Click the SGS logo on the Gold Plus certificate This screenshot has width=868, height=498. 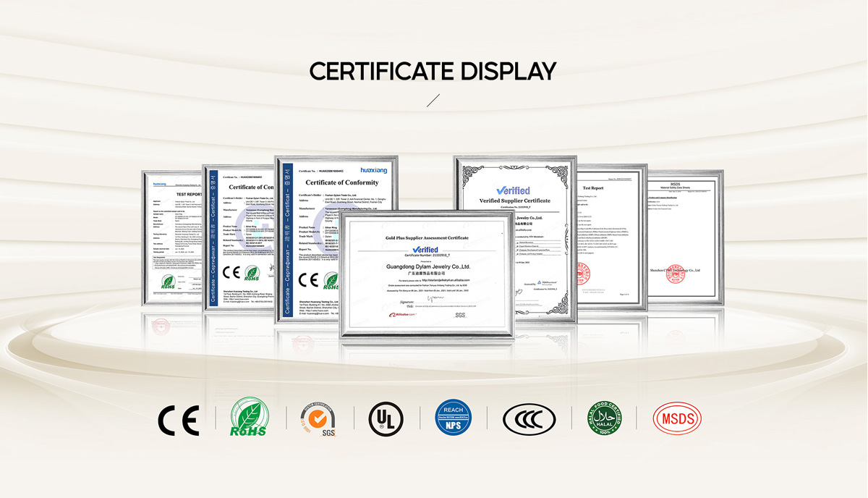tap(460, 315)
